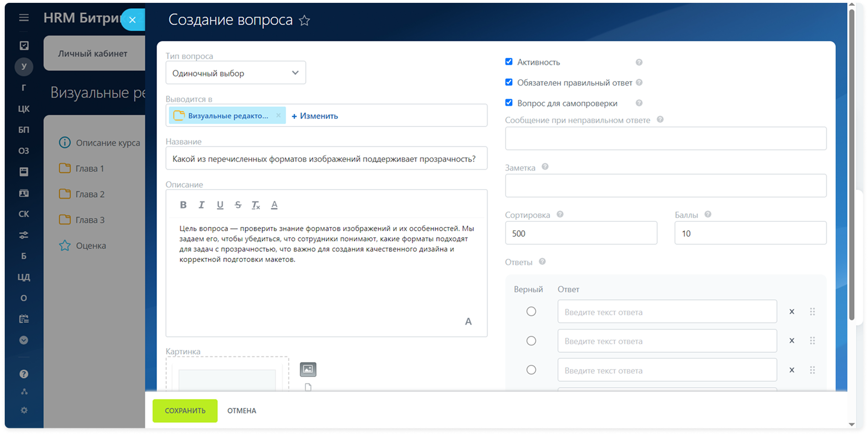This screenshot has height=435, width=868.
Task: Click the vertical page scrollbar
Action: click(852, 165)
